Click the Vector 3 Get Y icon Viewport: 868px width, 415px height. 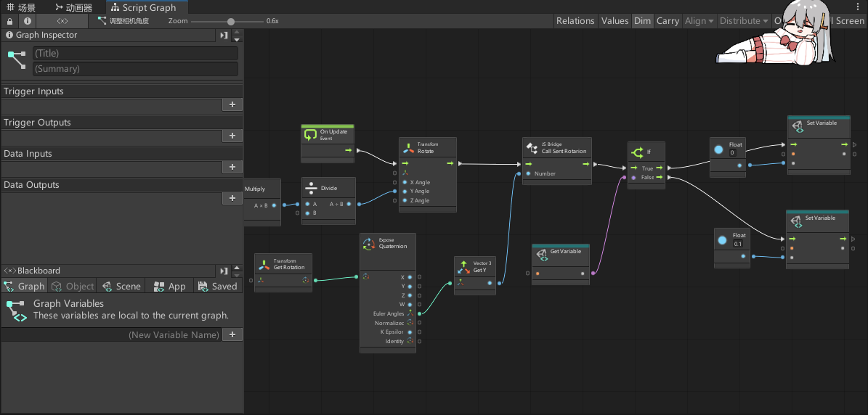tap(463, 266)
